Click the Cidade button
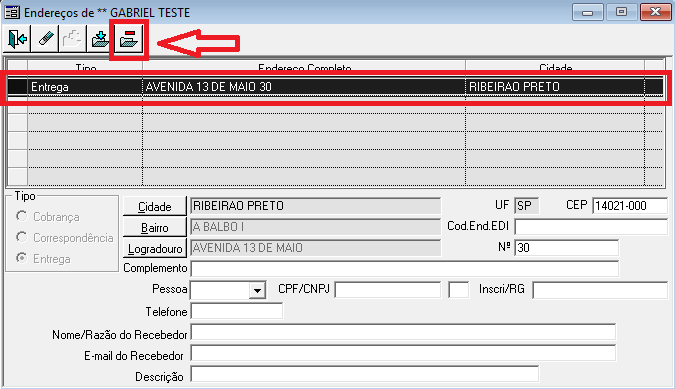The image size is (675, 389). point(155,206)
